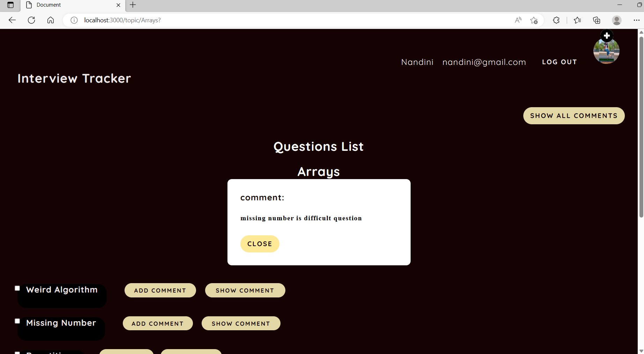Start Read Aloud for the page
The image size is (644, 354).
click(x=518, y=20)
